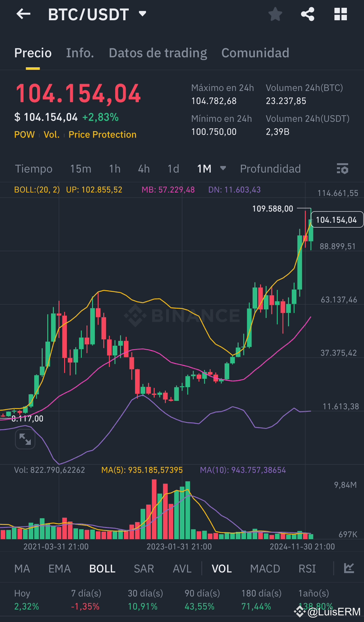Image resolution: width=364 pixels, height=622 pixels.
Task: Tap the Price Protection tag
Action: tap(102, 135)
